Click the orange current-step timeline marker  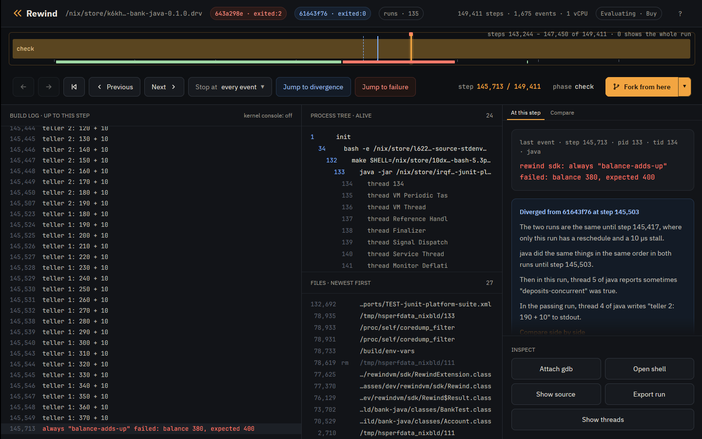point(411,47)
